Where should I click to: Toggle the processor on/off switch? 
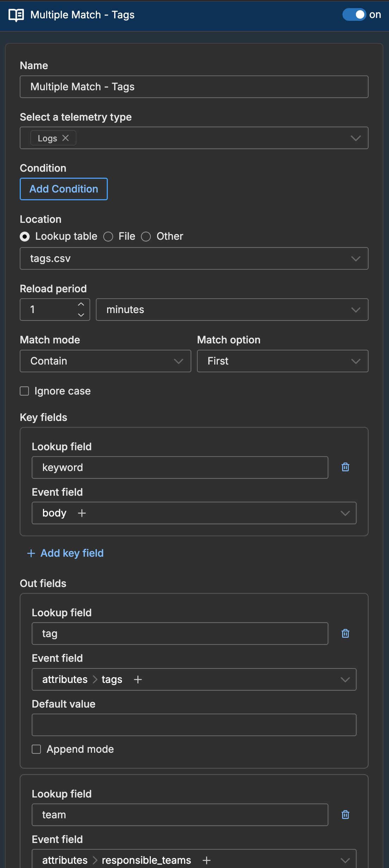(354, 14)
